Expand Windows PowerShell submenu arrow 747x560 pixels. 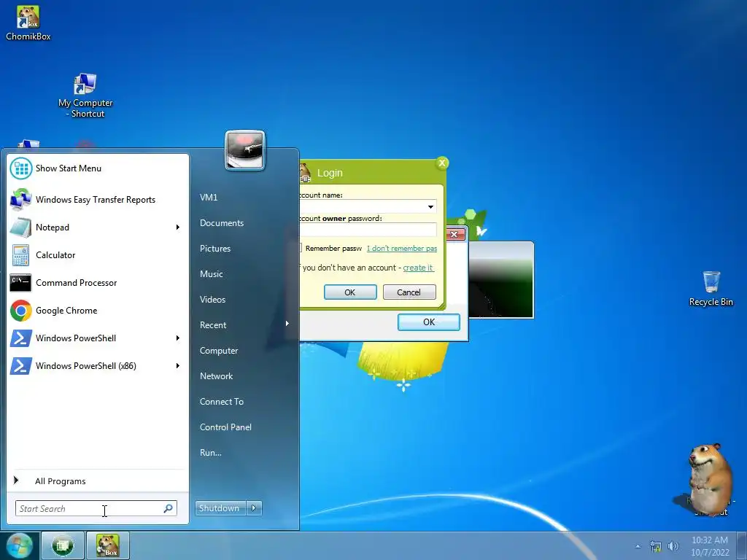[178, 338]
